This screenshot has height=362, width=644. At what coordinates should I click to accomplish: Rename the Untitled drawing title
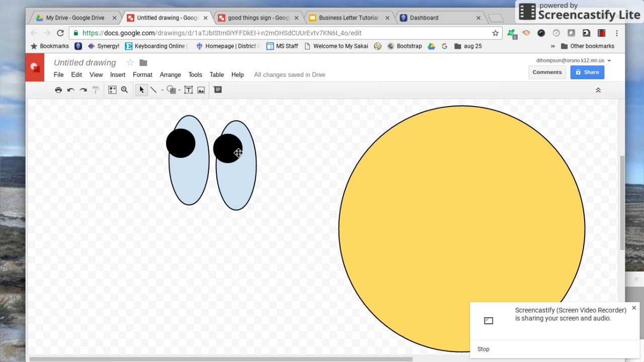[x=85, y=62]
